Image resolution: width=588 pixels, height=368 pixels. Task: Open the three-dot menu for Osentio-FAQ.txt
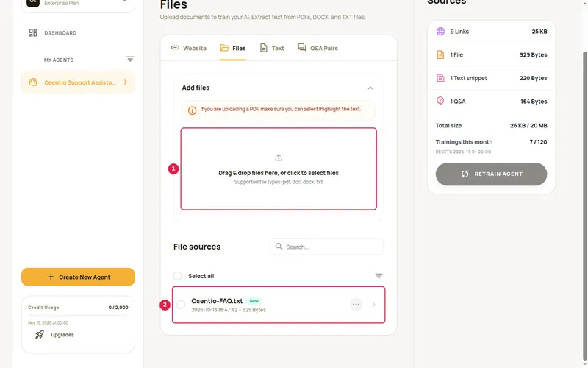coord(356,305)
